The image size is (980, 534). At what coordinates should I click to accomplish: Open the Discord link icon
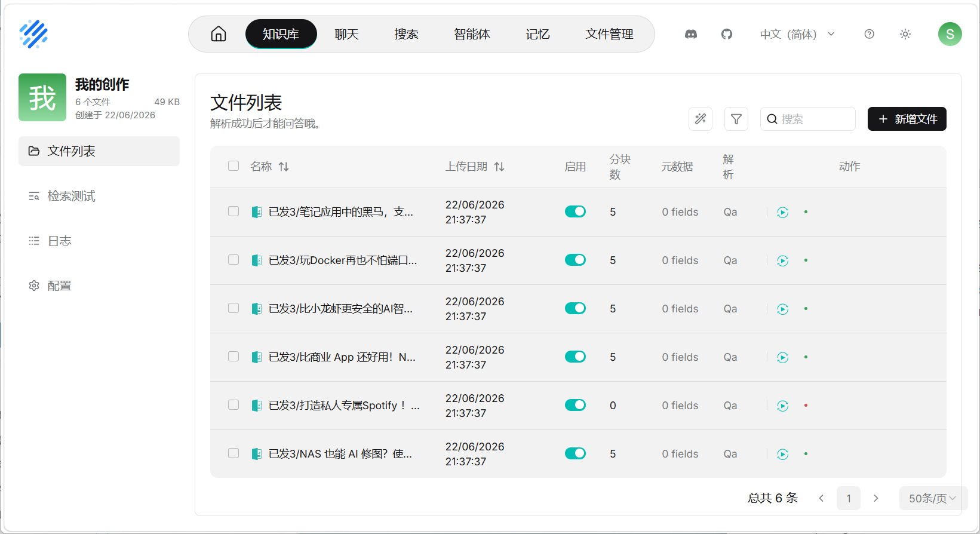point(691,34)
